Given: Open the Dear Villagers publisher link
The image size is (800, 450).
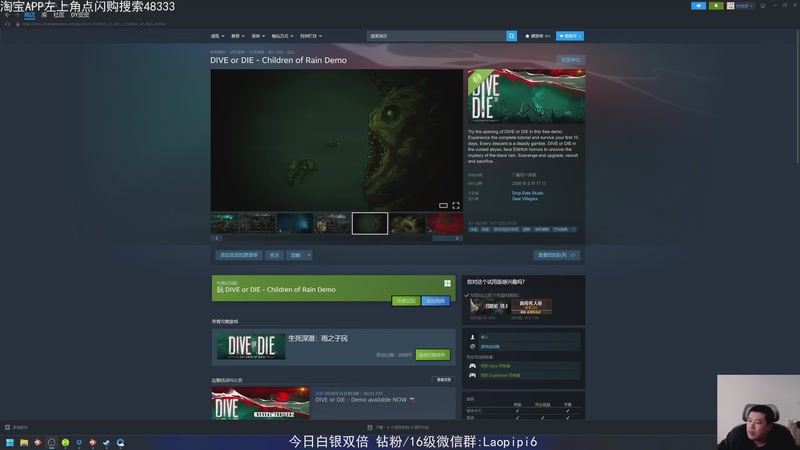Looking at the screenshot, I should click(524, 198).
